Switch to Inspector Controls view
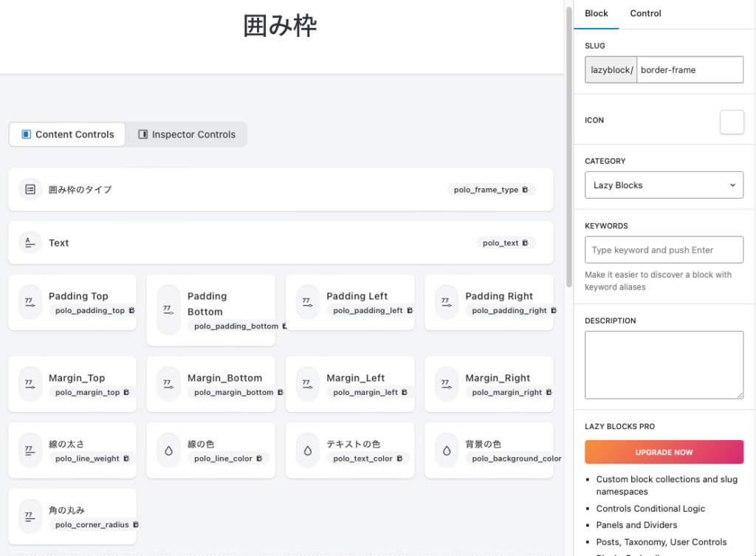This screenshot has height=556, width=756. pyautogui.click(x=186, y=134)
